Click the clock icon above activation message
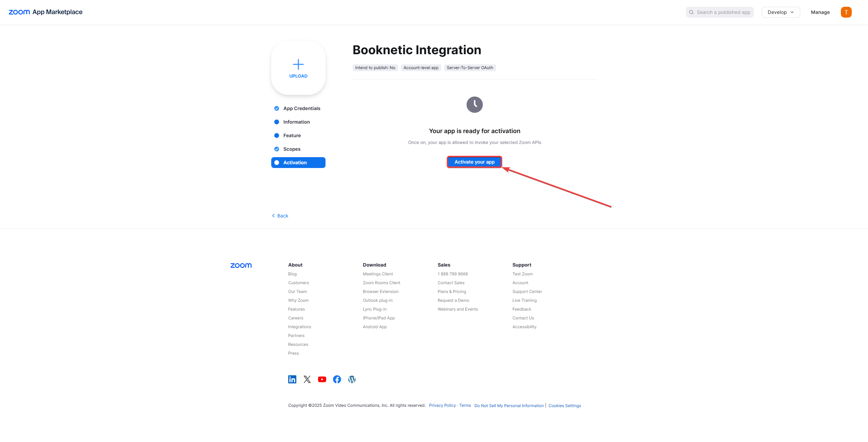 pyautogui.click(x=475, y=105)
